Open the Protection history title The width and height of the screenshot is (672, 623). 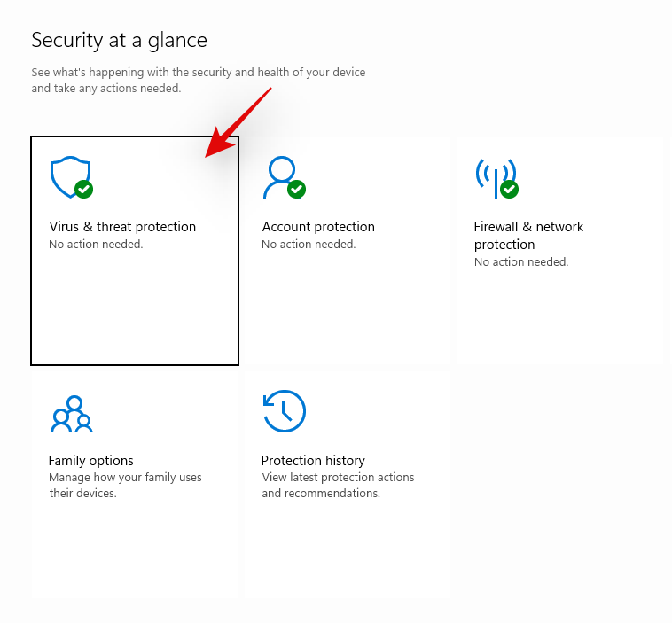313,461
